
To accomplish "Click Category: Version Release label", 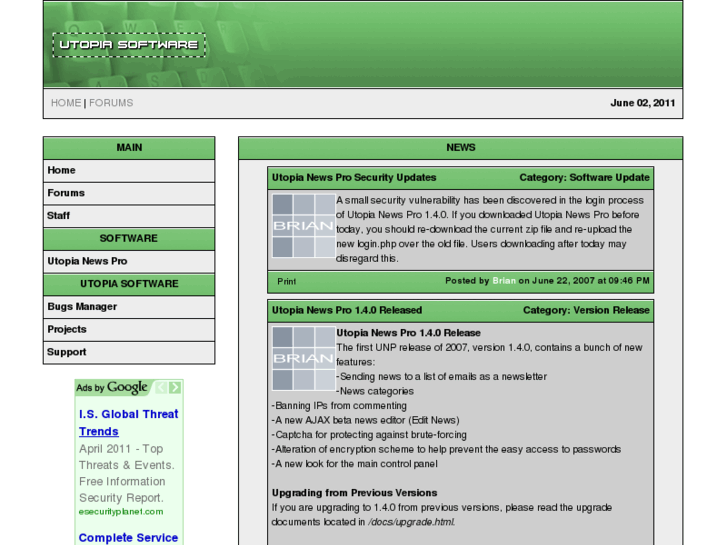I will pyautogui.click(x=586, y=310).
